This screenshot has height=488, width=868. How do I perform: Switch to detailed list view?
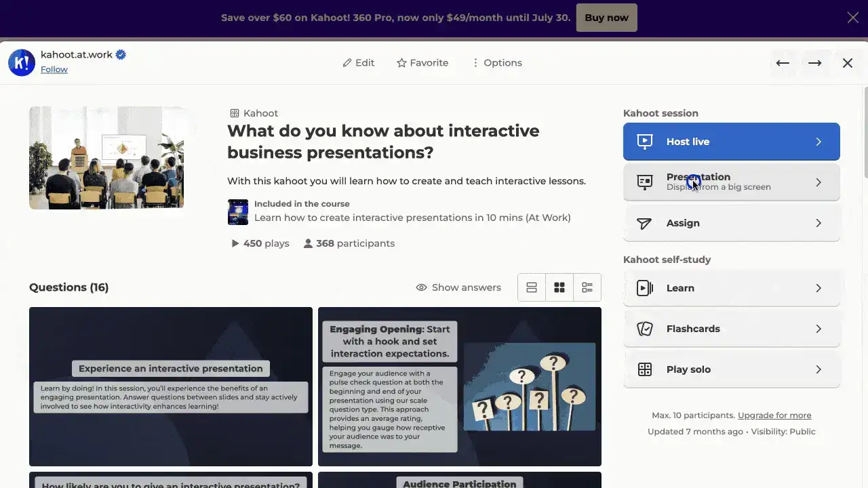pyautogui.click(x=587, y=287)
